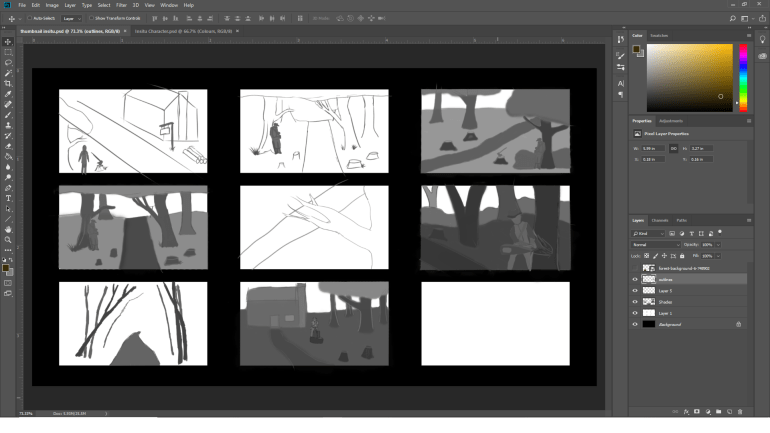This screenshot has height=433, width=770.
Task: Select the Move tool
Action: (x=8, y=42)
